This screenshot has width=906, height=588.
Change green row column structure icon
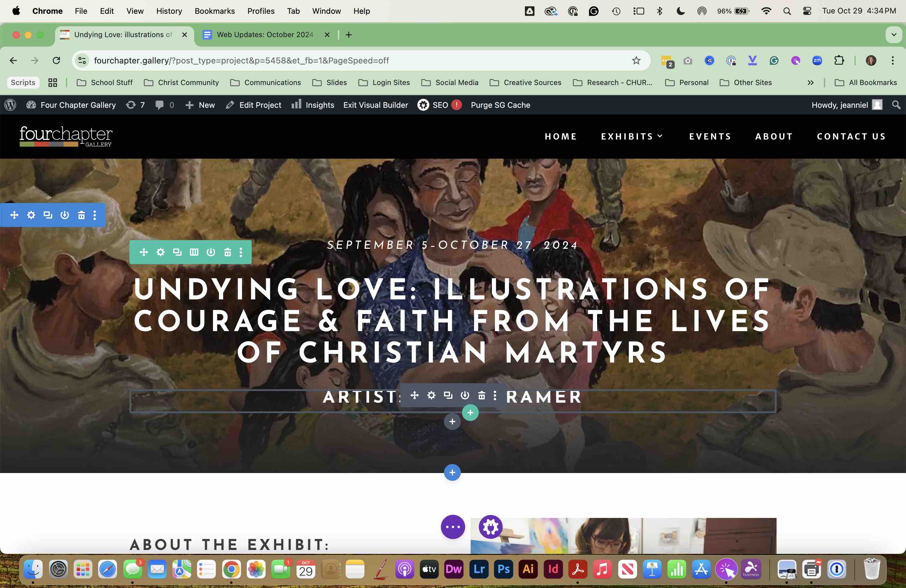194,252
